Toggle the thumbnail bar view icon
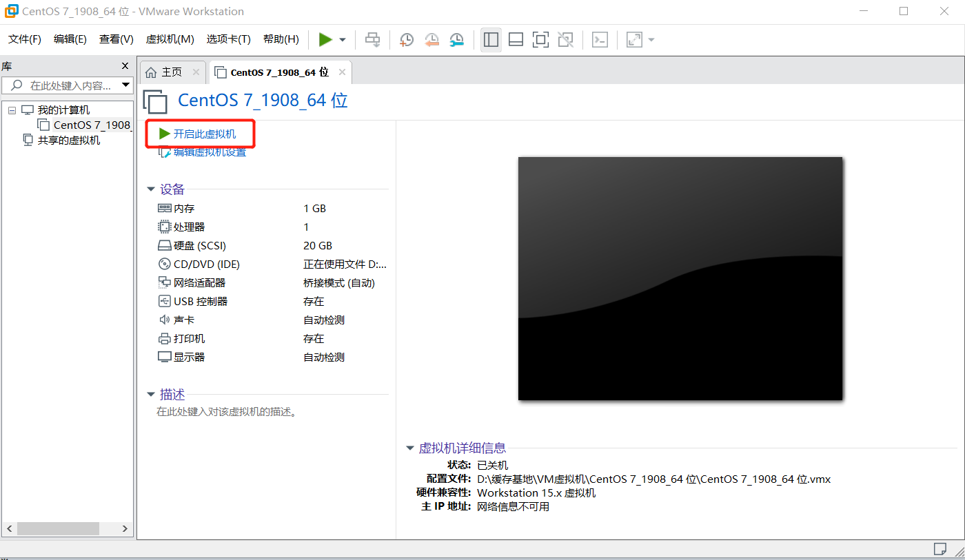This screenshot has width=965, height=560. pos(516,40)
